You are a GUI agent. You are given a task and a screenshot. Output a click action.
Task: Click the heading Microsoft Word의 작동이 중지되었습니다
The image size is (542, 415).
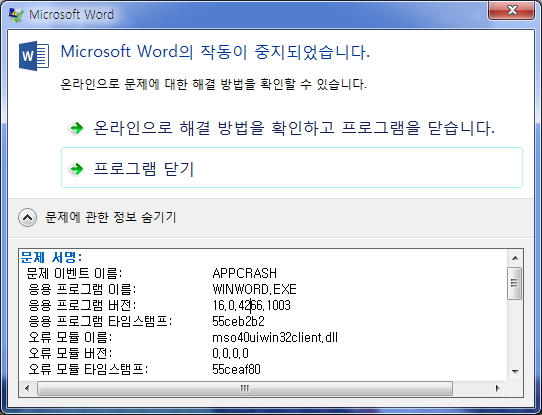[x=215, y=52]
